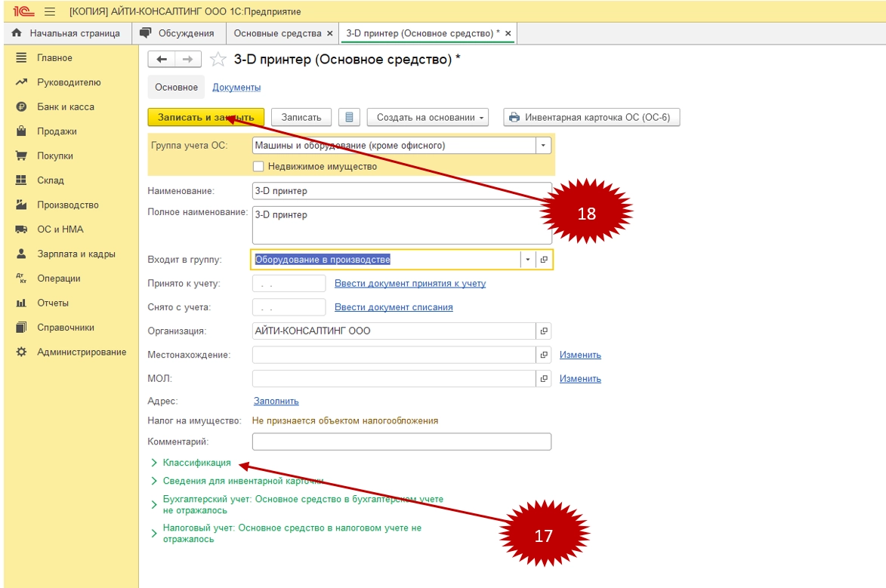The width and height of the screenshot is (886, 588).
Task: Open the Входит в группу dropdown arrow
Action: pos(528,259)
